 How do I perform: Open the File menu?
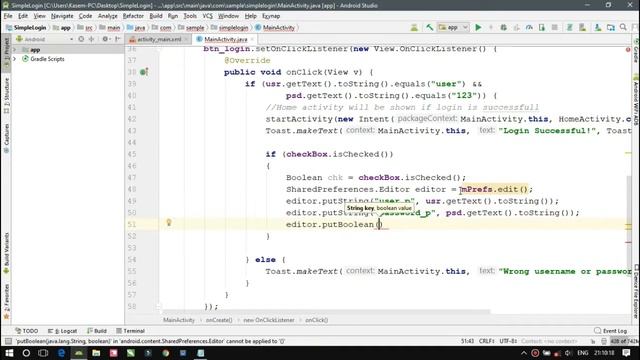[x=8, y=16]
